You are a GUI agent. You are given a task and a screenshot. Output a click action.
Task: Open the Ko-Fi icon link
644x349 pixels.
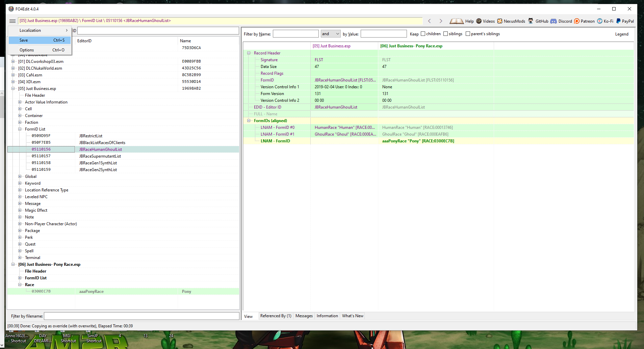(x=600, y=21)
